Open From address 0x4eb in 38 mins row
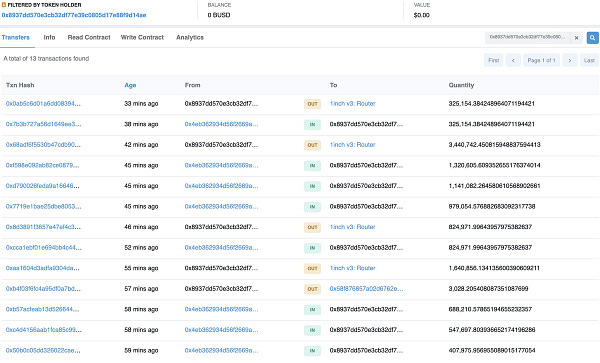This screenshot has height=363, width=600. click(x=221, y=124)
